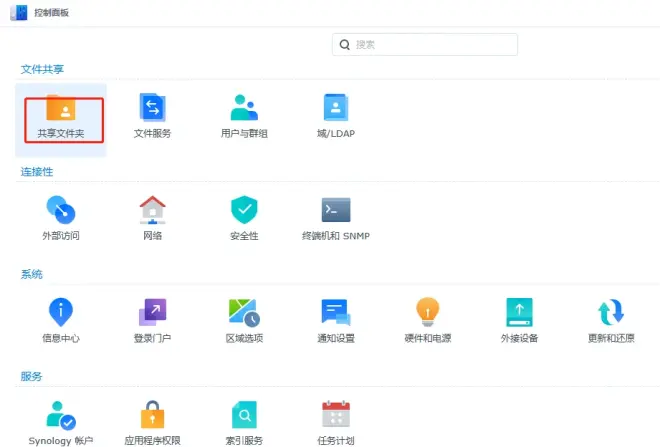
Task: Focus the 搜索 search input field
Action: tap(425, 45)
